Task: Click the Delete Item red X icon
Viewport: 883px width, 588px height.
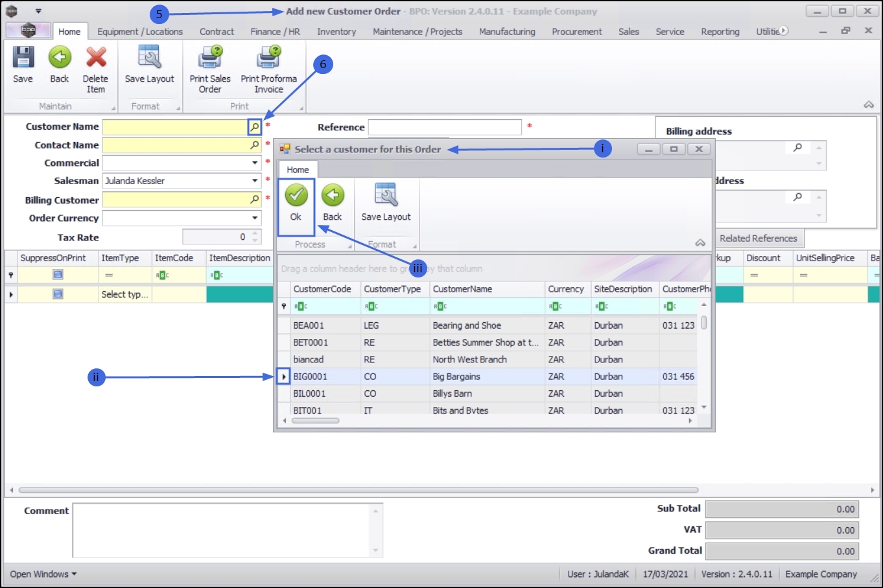Action: pos(96,58)
